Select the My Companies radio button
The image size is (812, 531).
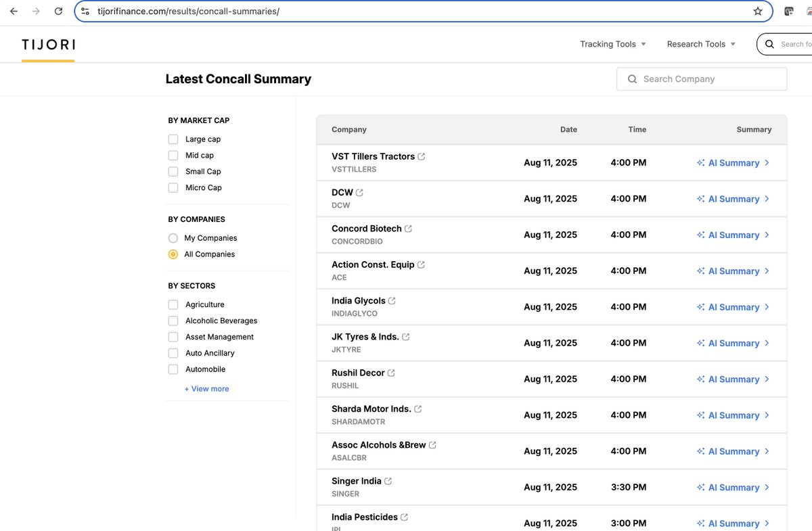pyautogui.click(x=173, y=238)
